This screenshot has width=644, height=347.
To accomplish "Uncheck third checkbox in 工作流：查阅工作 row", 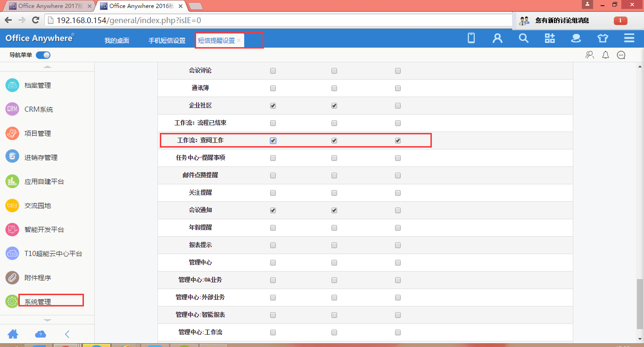I will tap(398, 140).
